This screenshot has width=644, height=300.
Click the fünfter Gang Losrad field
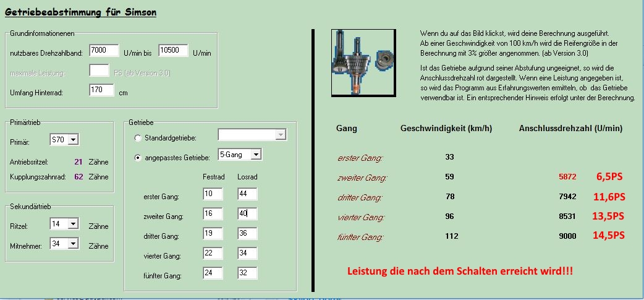click(247, 273)
